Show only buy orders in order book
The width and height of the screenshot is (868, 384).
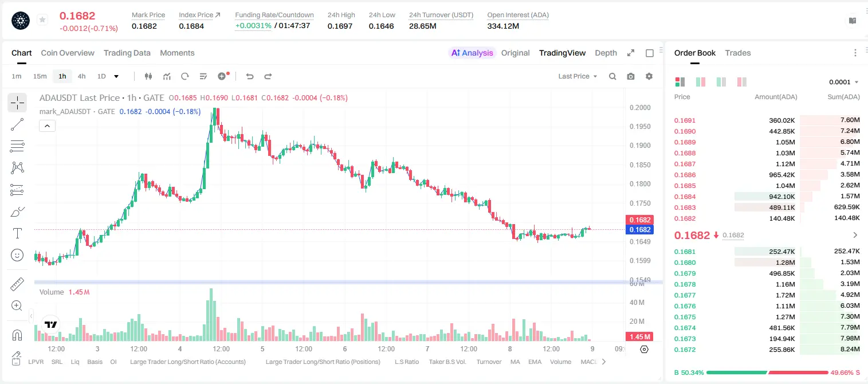click(721, 82)
